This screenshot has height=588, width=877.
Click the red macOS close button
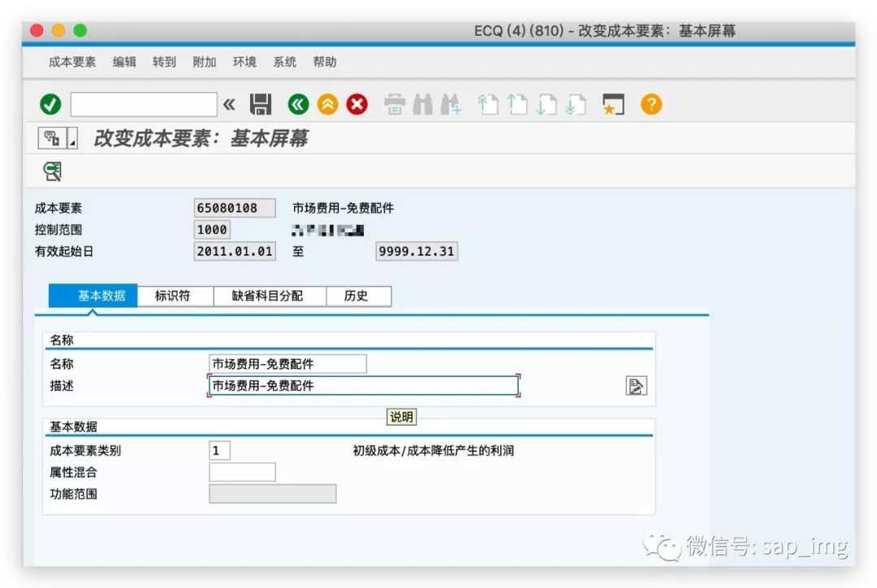[x=37, y=30]
